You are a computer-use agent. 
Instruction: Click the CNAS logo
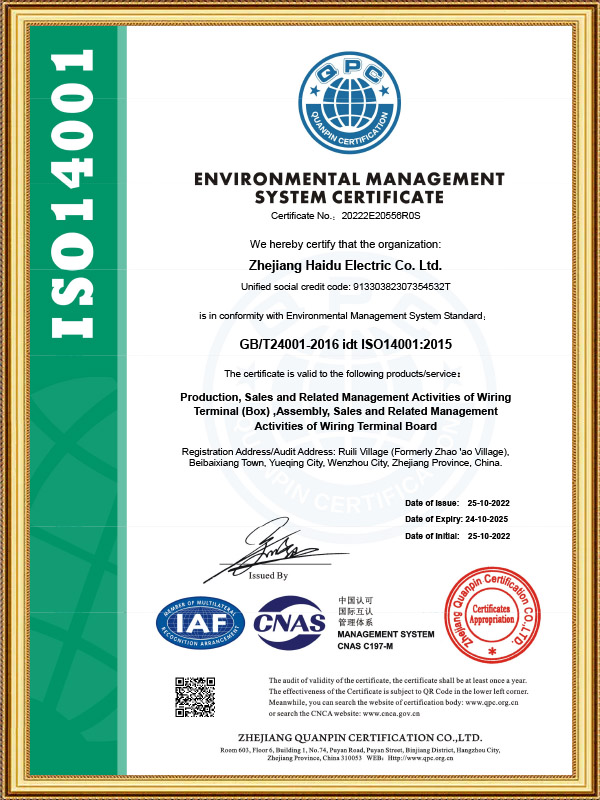tap(289, 622)
